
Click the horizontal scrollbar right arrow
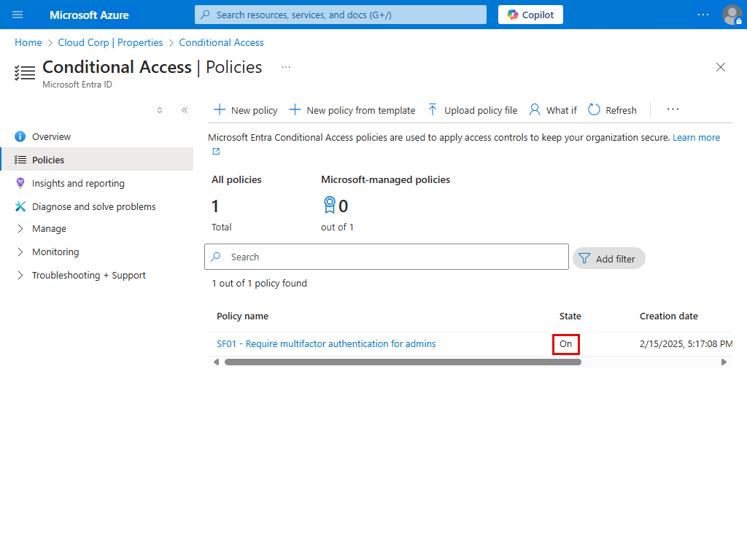pyautogui.click(x=724, y=362)
